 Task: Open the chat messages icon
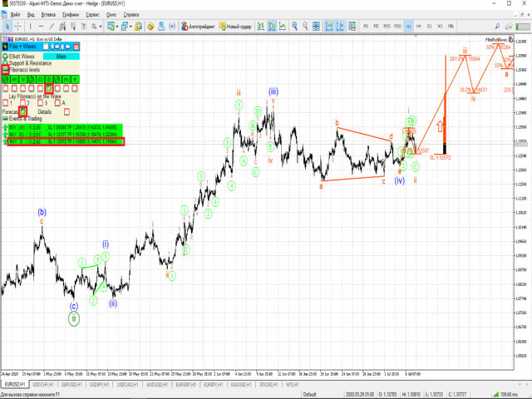click(x=508, y=26)
